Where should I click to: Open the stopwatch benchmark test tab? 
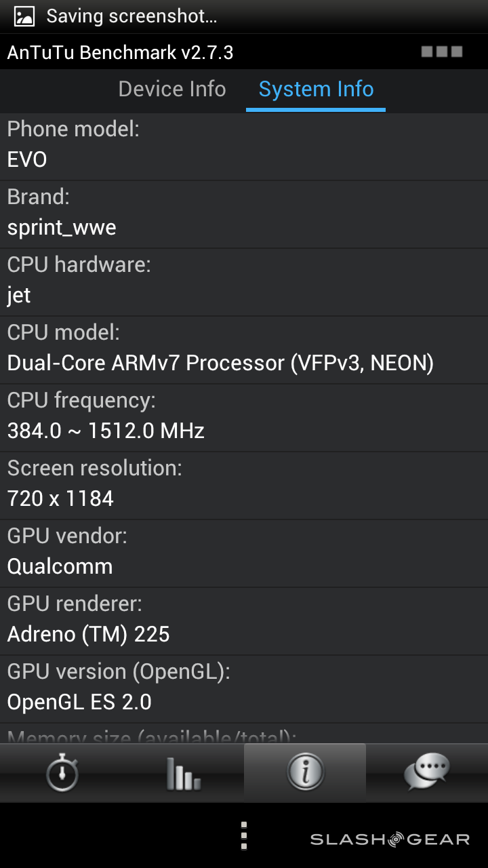coord(62,772)
